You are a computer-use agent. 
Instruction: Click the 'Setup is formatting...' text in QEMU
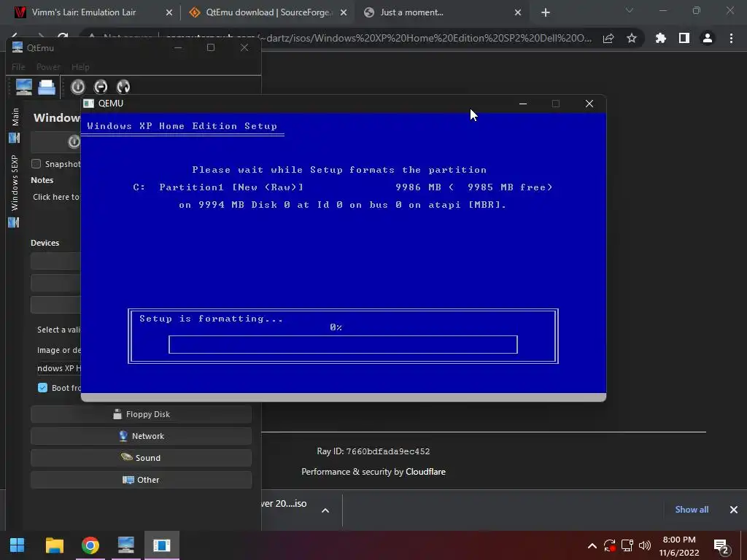click(x=211, y=319)
